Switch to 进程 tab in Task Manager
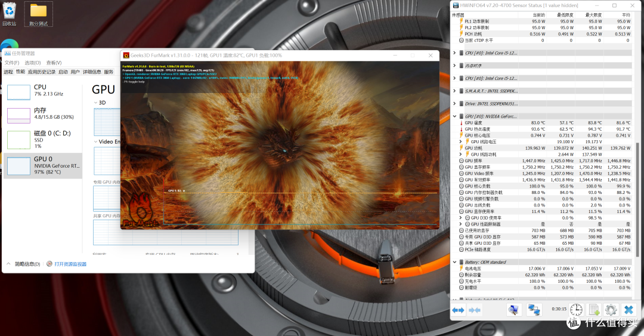Image resolution: width=644 pixels, height=336 pixels. [x=8, y=72]
